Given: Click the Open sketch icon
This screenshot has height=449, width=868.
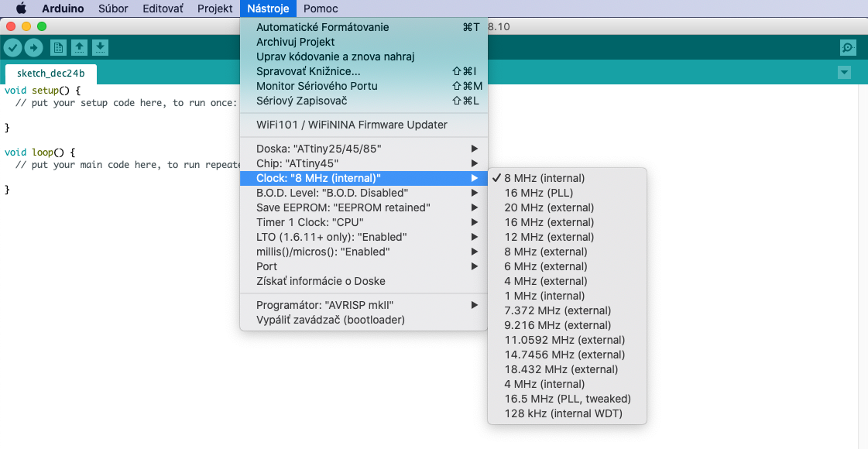Looking at the screenshot, I should point(79,48).
